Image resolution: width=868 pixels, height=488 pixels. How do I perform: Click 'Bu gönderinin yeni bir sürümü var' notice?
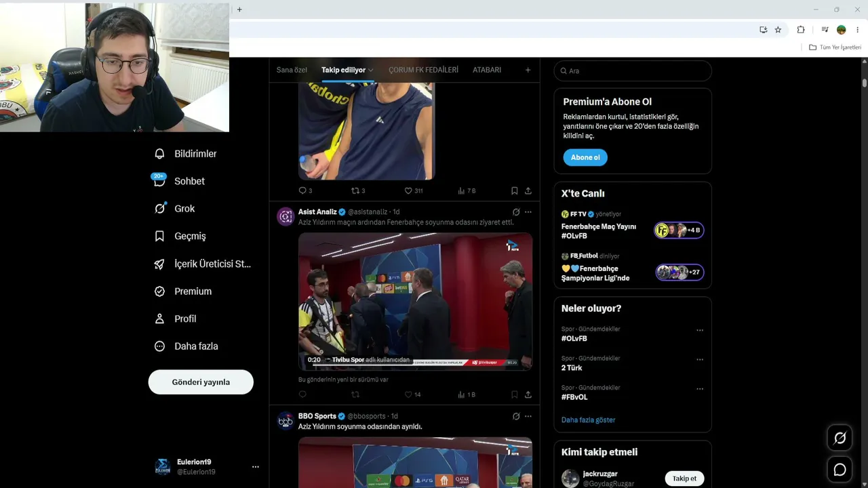343,380
